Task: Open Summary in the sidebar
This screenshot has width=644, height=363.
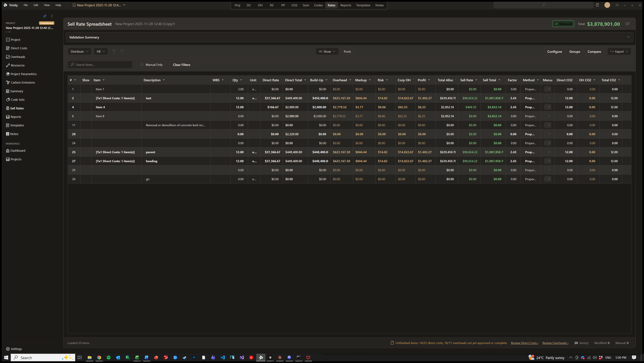Action: (14, 91)
